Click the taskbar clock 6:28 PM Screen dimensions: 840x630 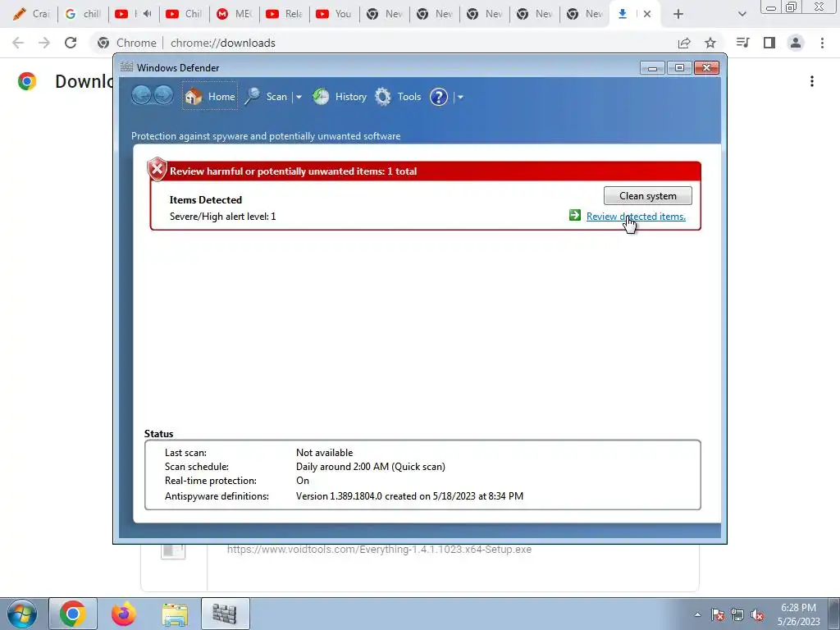point(798,608)
